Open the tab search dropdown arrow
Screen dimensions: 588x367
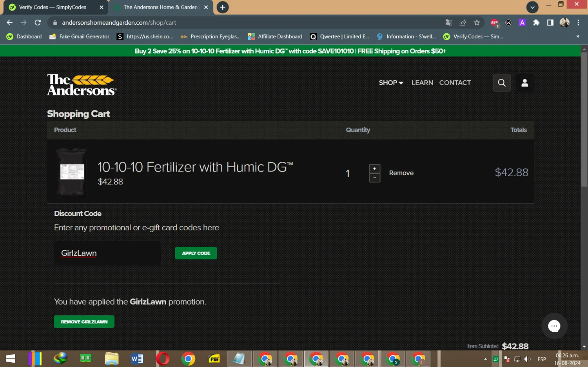[x=532, y=7]
